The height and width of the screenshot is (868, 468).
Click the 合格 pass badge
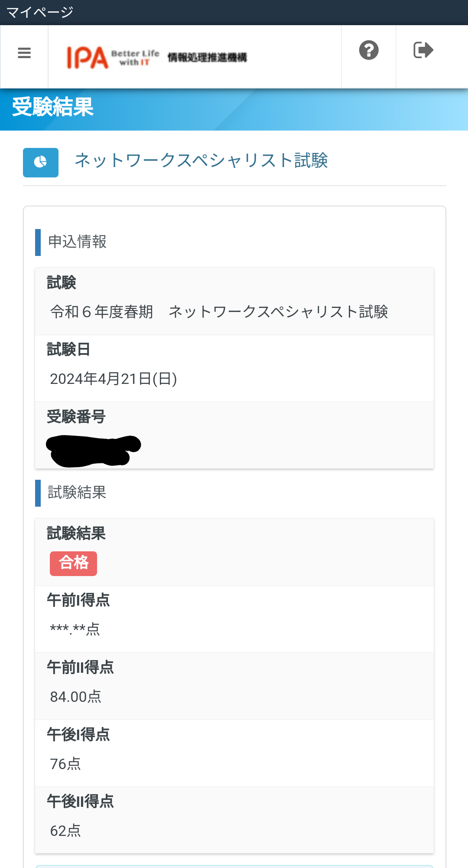pyautogui.click(x=73, y=563)
